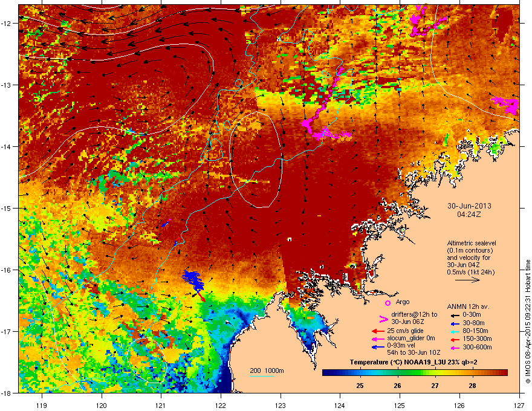Image resolution: width=532 pixels, height=411 pixels.
Task: Click the colorbar tick label 28
Action: (472, 386)
